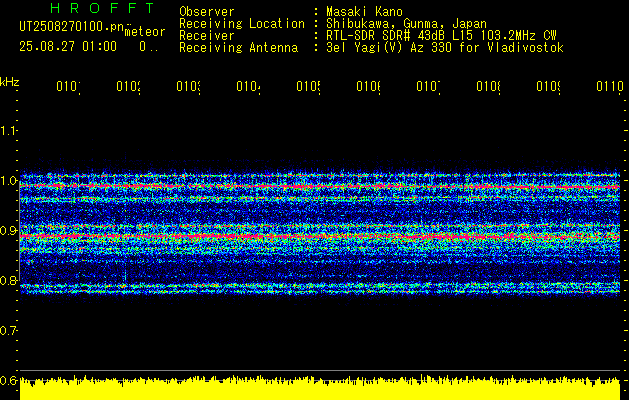The image size is (629, 400).
Task: Click the 0.8 kHz axis label
Action: (8, 280)
